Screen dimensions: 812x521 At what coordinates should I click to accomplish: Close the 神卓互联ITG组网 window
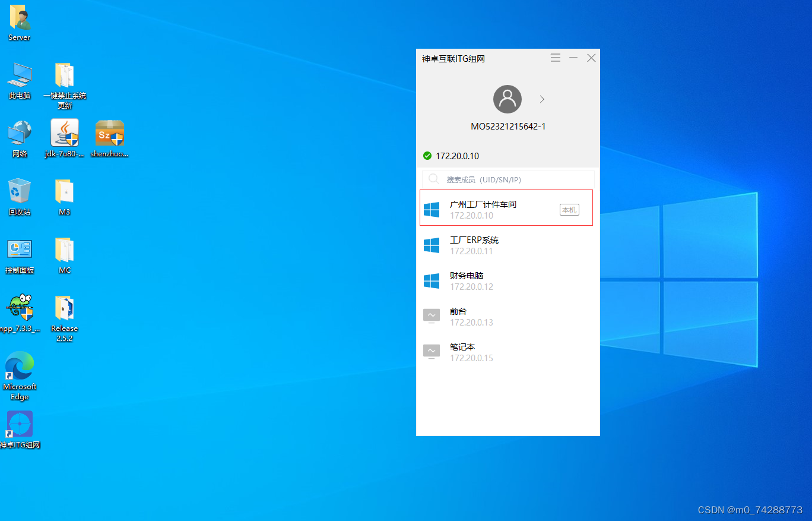click(591, 58)
